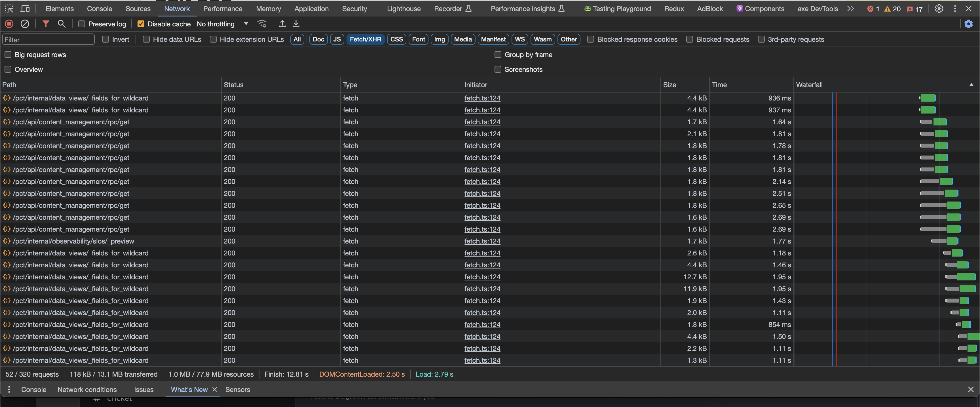Enable Group by frame checkbox

[498, 54]
